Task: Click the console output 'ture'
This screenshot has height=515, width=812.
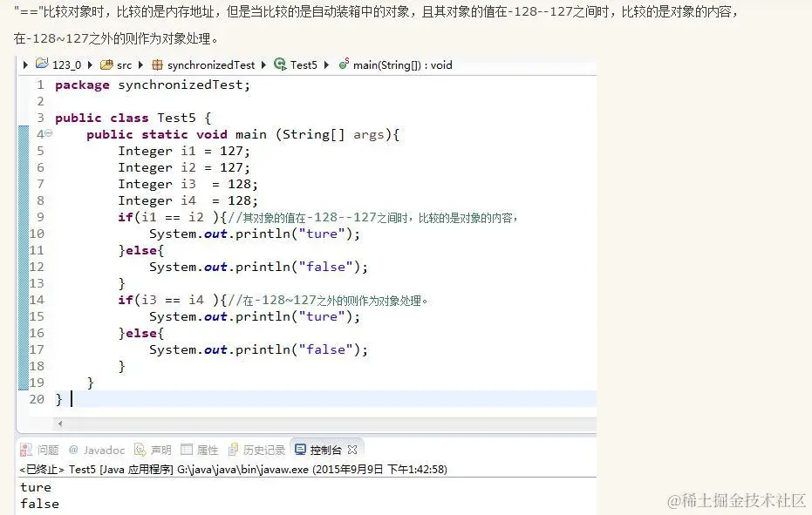Action: tap(36, 488)
